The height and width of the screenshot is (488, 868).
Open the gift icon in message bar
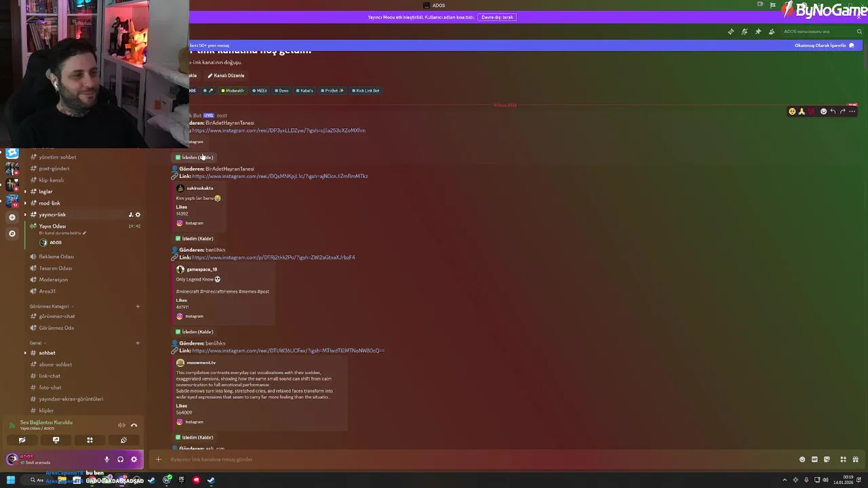pyautogui.click(x=855, y=460)
